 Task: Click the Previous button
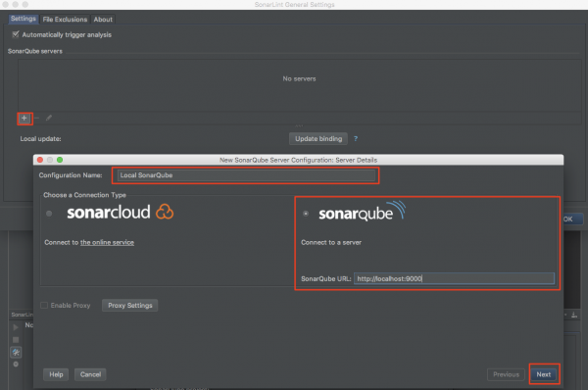pyautogui.click(x=506, y=374)
